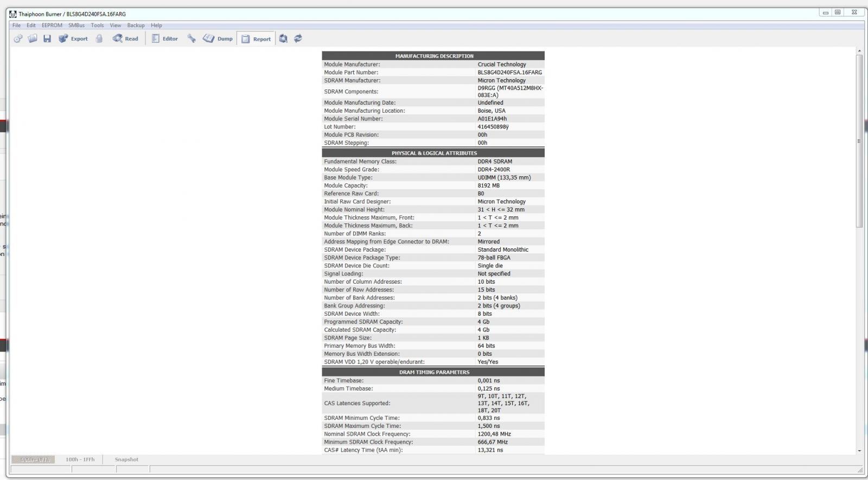
Task: Click the report scrollbar down arrow
Action: coord(859,451)
